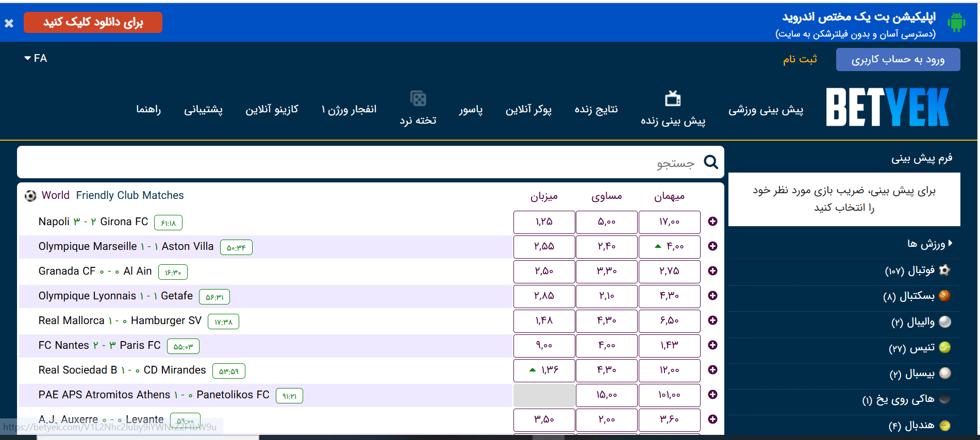
Task: Expand the ورزش ها sports section arrow
Action: click(951, 243)
